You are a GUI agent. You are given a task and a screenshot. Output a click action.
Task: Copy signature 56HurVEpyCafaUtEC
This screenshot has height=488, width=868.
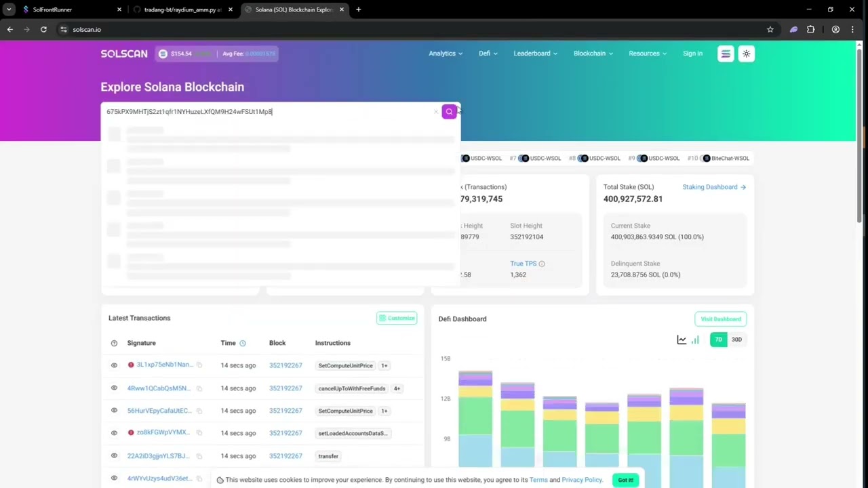pos(199,411)
